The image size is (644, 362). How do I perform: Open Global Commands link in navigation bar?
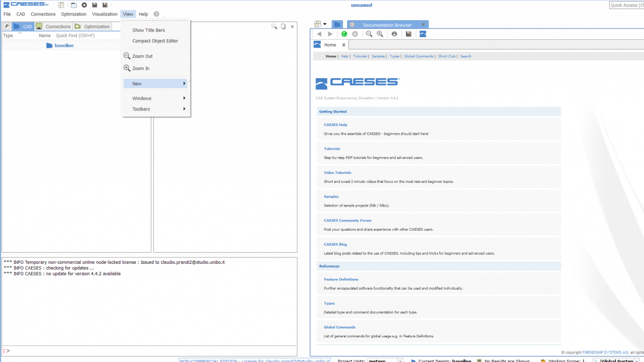click(x=419, y=56)
